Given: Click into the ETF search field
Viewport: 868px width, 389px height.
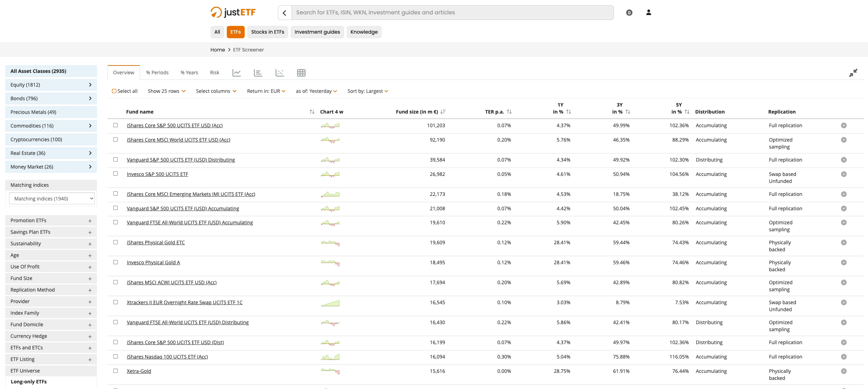Looking at the screenshot, I should click(451, 13).
